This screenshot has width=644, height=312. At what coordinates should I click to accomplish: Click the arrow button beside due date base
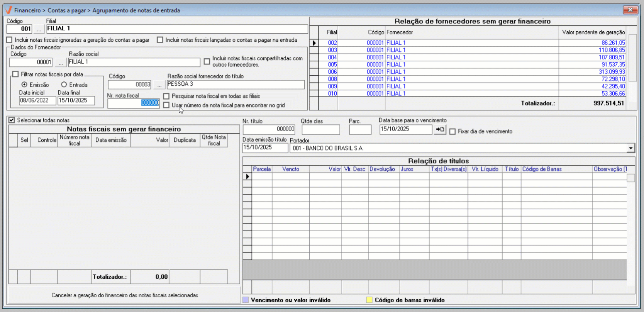point(440,130)
